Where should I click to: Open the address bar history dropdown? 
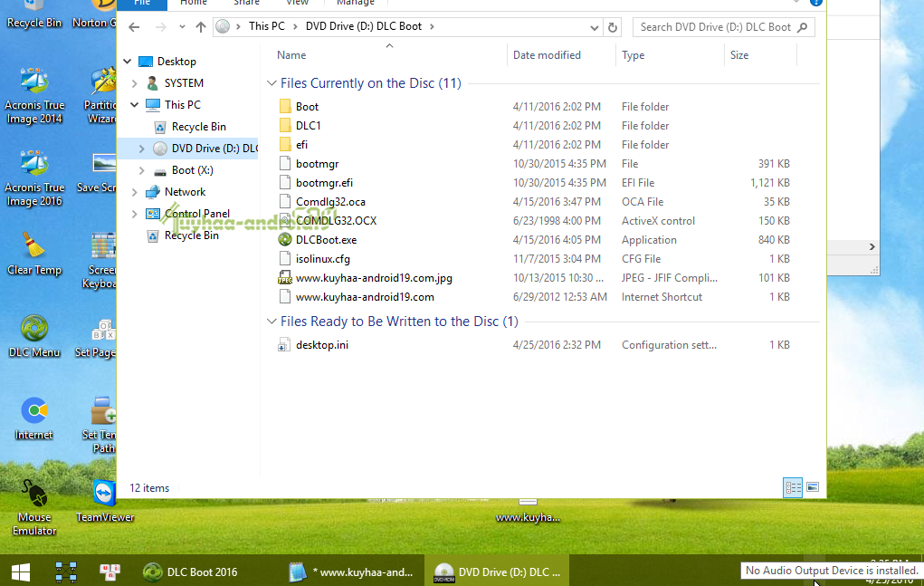595,27
